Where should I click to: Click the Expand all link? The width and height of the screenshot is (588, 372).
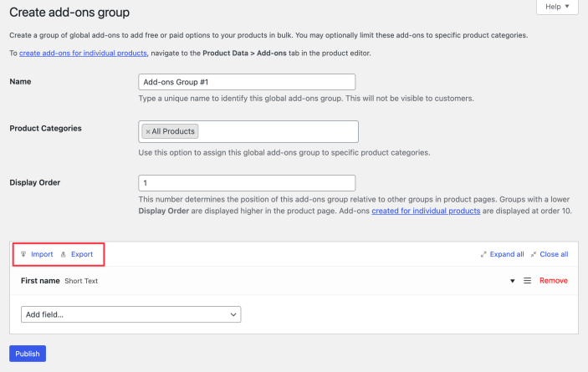tap(507, 254)
